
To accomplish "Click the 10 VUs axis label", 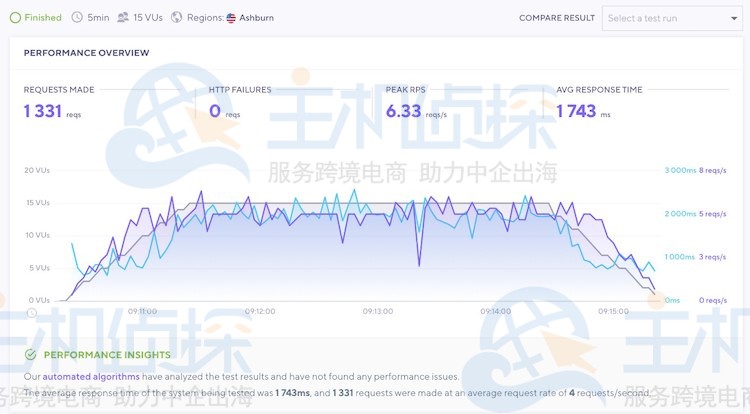I will click(37, 235).
